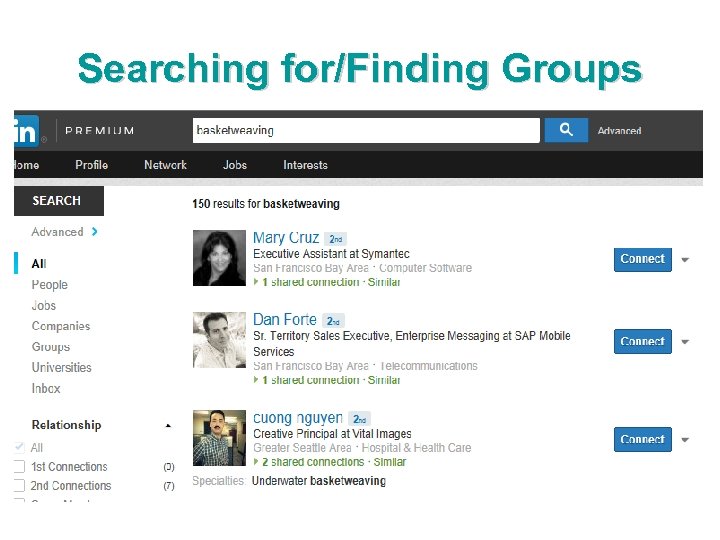Viewport: 720px width, 540px height.
Task: Filter results by Jobs in sidebar
Action: 44,305
